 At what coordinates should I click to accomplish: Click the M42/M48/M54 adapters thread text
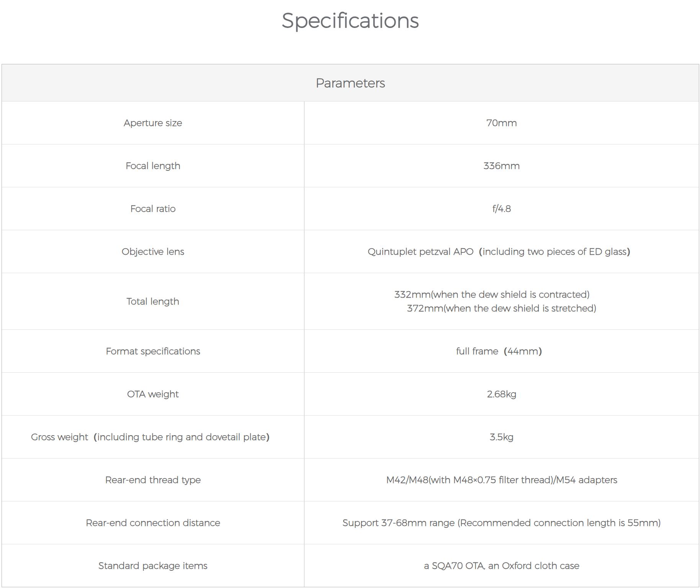pos(501,480)
